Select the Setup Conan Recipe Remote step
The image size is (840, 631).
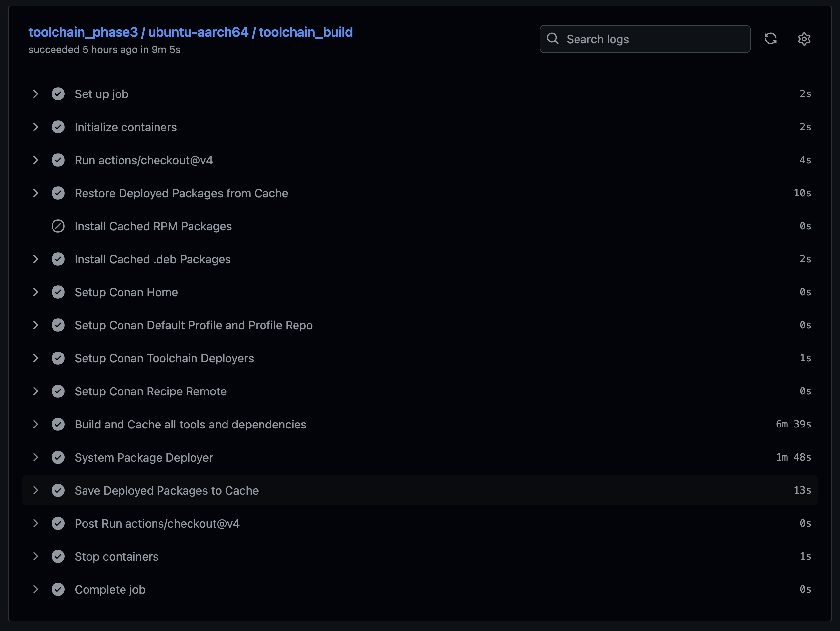(x=150, y=391)
